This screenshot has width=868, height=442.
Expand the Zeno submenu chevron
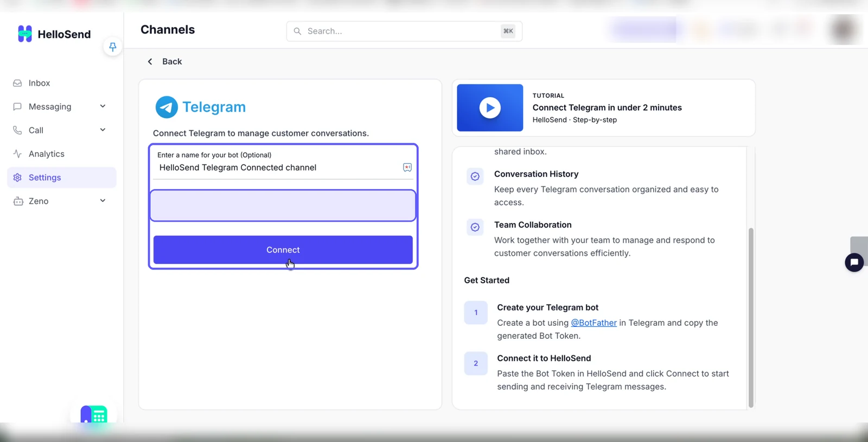(x=103, y=201)
